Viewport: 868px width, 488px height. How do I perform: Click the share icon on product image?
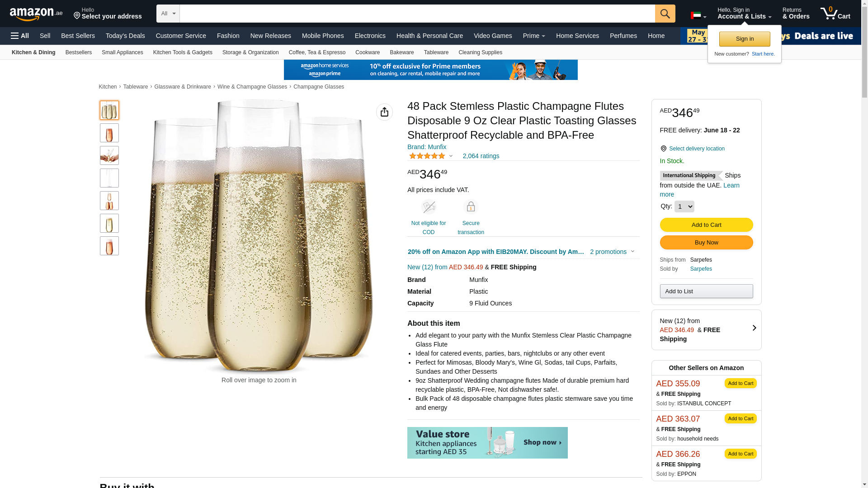pos(384,112)
